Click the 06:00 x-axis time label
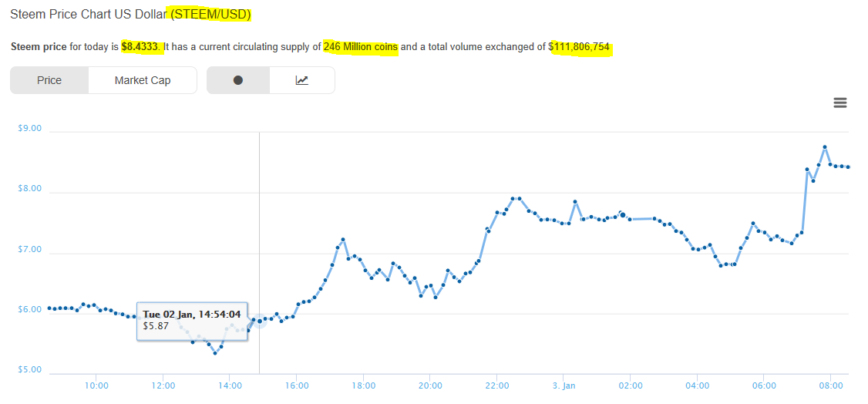Image resolution: width=868 pixels, height=404 pixels. pyautogui.click(x=764, y=385)
